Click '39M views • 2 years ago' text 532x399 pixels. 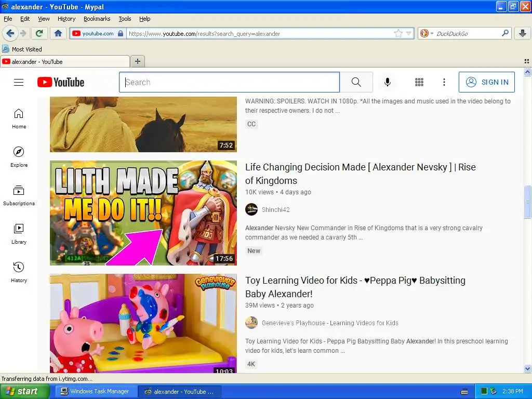[280, 305]
